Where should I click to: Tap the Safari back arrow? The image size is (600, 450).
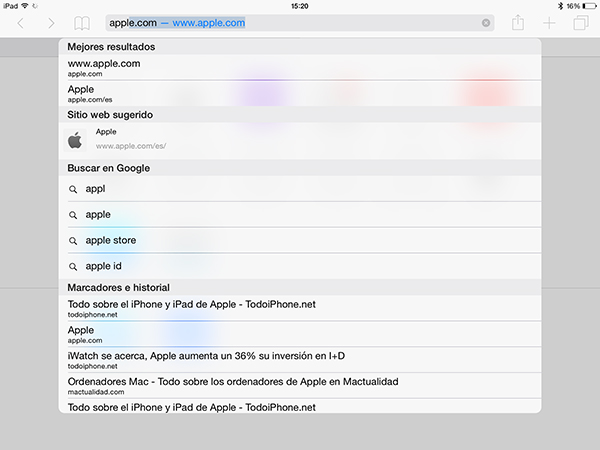tap(21, 23)
